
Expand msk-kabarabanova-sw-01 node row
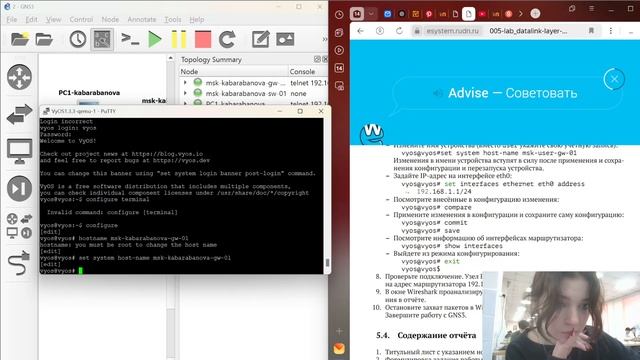coord(185,93)
